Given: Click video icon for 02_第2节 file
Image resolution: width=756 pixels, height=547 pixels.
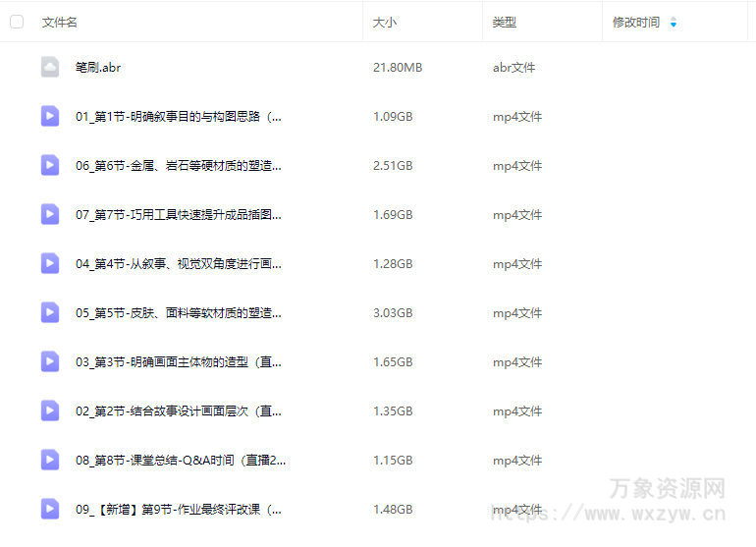Looking at the screenshot, I should click(x=50, y=410).
